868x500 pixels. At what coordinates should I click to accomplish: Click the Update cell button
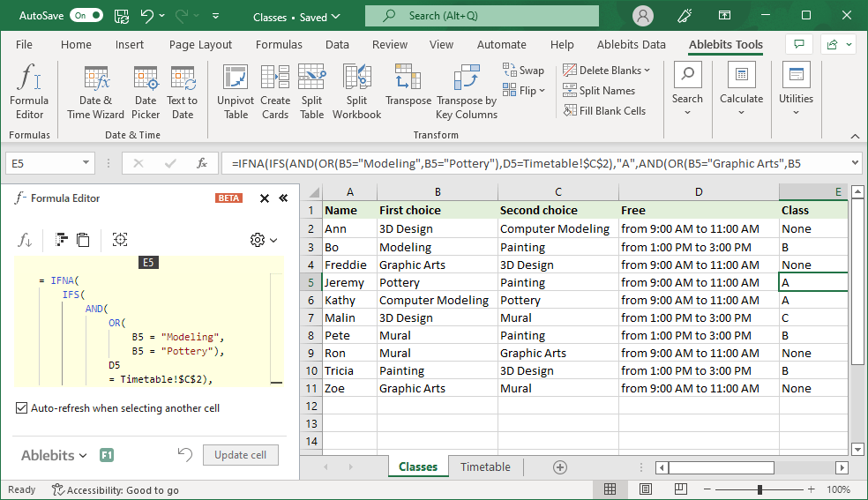pyautogui.click(x=240, y=455)
